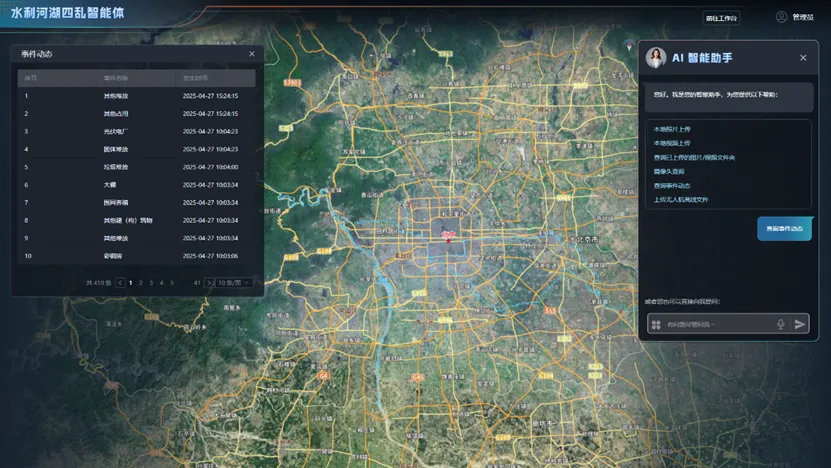
Task: Open the 10条/页 page size dropdown
Action: click(234, 283)
